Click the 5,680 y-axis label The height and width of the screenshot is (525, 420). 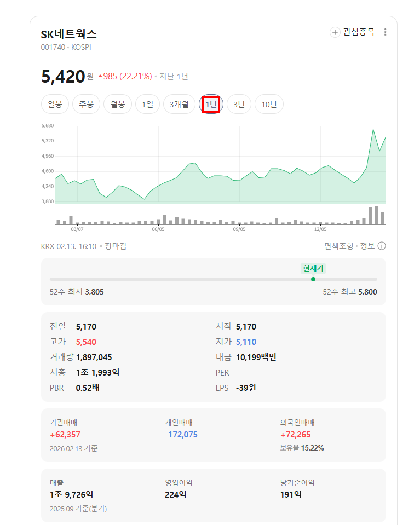coord(48,125)
